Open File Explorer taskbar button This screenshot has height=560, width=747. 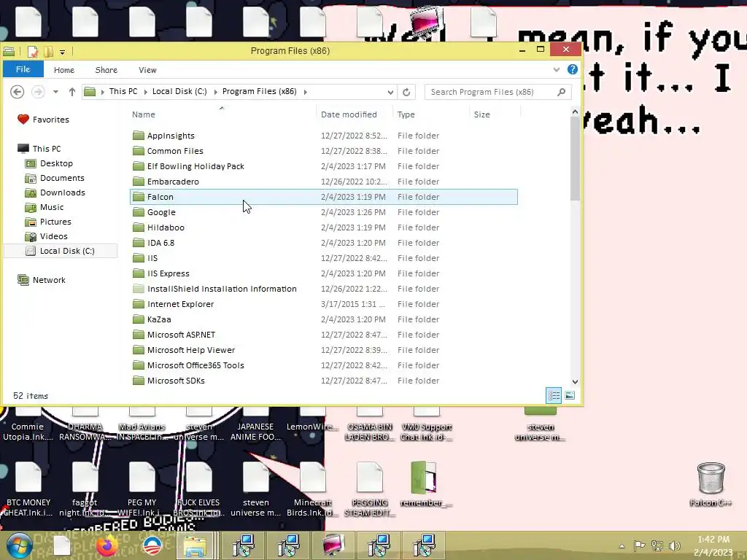coord(195,546)
